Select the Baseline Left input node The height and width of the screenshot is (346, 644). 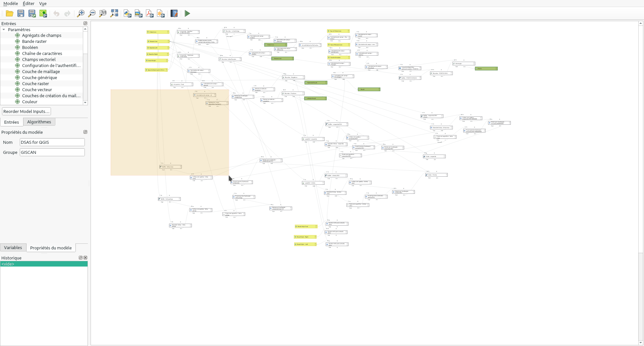pyautogui.click(x=158, y=48)
